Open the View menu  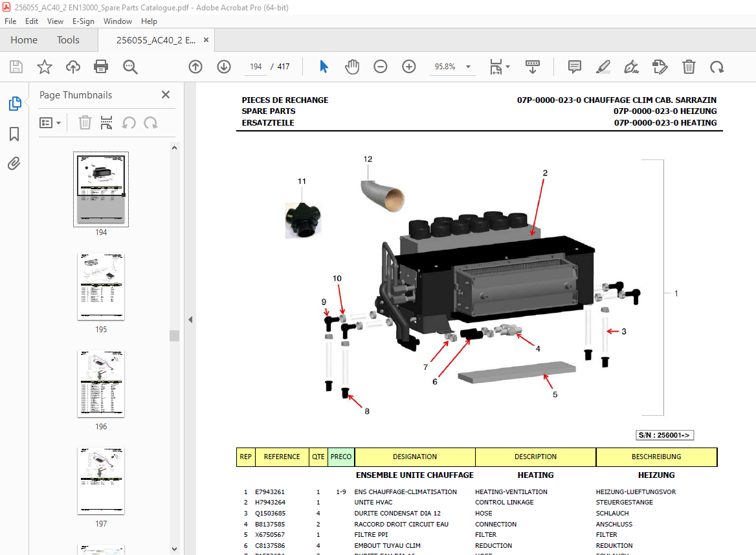(55, 21)
